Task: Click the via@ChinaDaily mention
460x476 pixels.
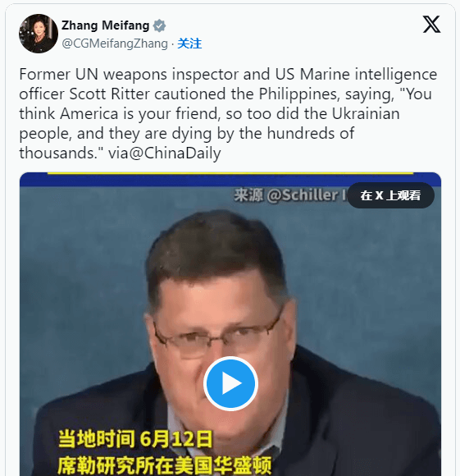Action: pos(165,153)
